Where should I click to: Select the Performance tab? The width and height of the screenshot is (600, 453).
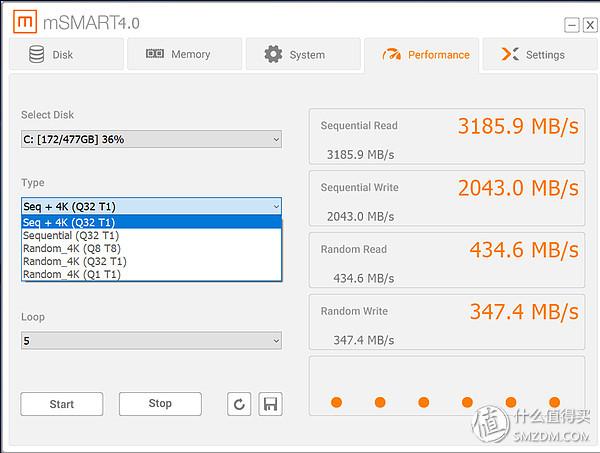(x=421, y=55)
